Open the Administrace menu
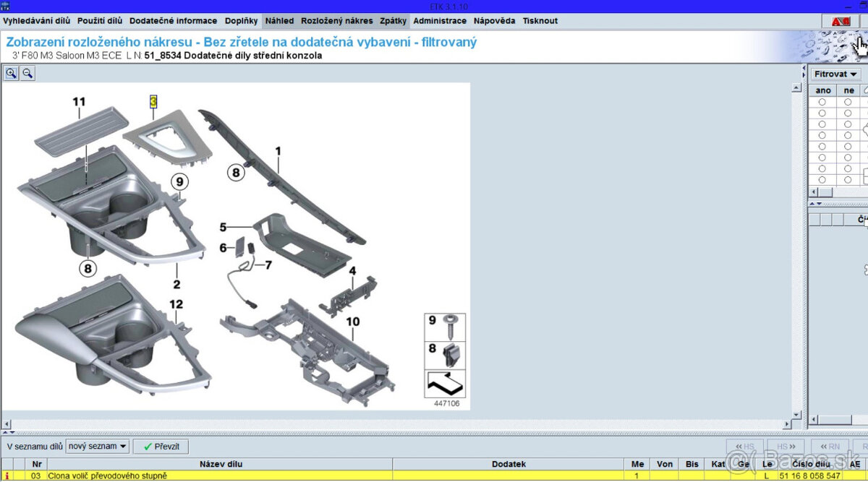Viewport: 868px width, 482px height. pyautogui.click(x=440, y=21)
